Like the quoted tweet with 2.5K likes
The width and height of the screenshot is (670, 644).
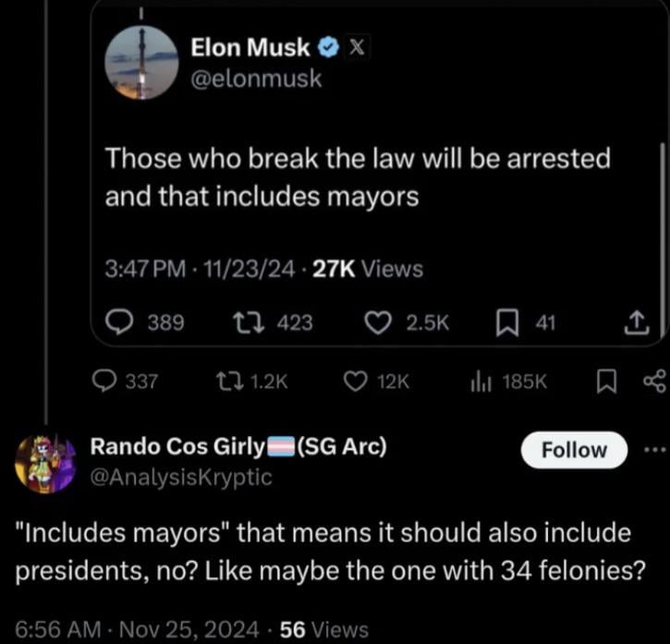click(376, 322)
